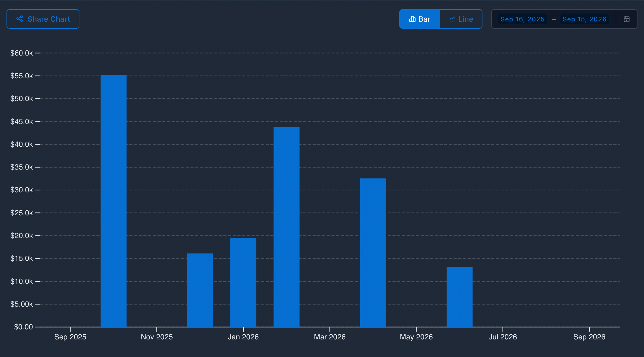Viewport: 644px width, 357px height.
Task: Click the tallest bar near $55k
Action: (114, 200)
